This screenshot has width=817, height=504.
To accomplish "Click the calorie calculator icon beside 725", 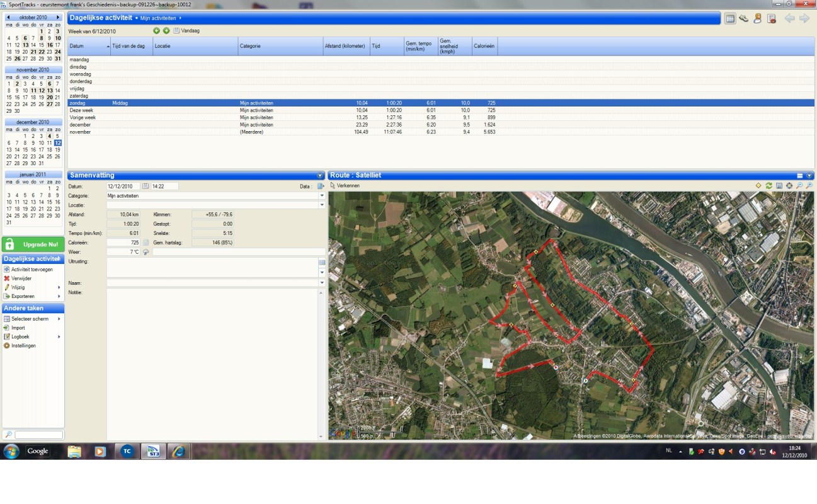I will point(146,243).
